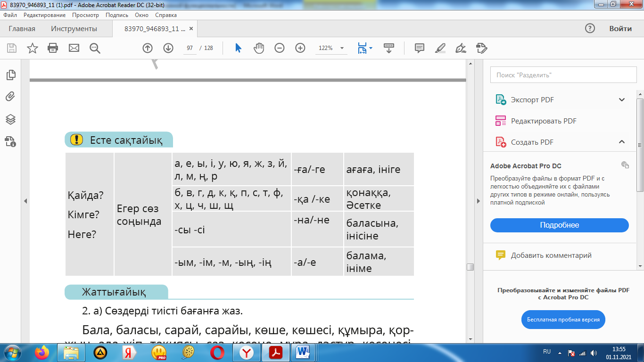Collapse the Создать PDF section

pyautogui.click(x=622, y=142)
